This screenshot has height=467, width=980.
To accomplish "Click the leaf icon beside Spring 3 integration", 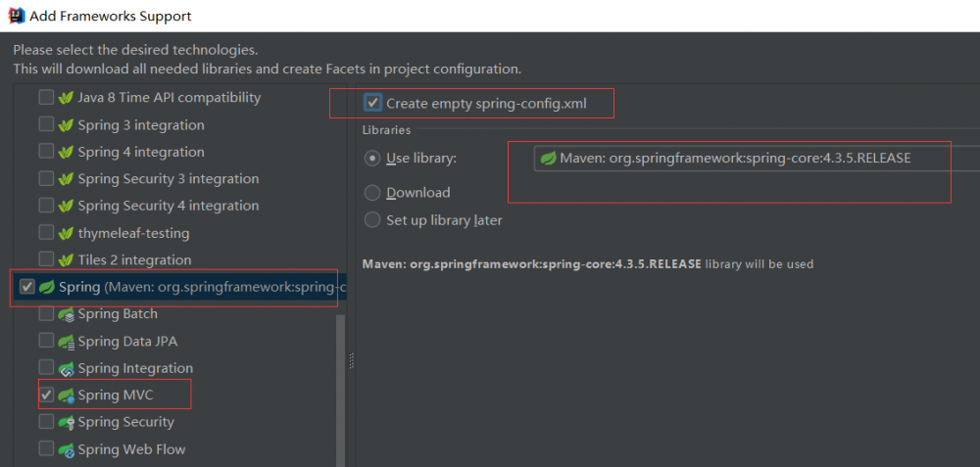I will 66,125.
